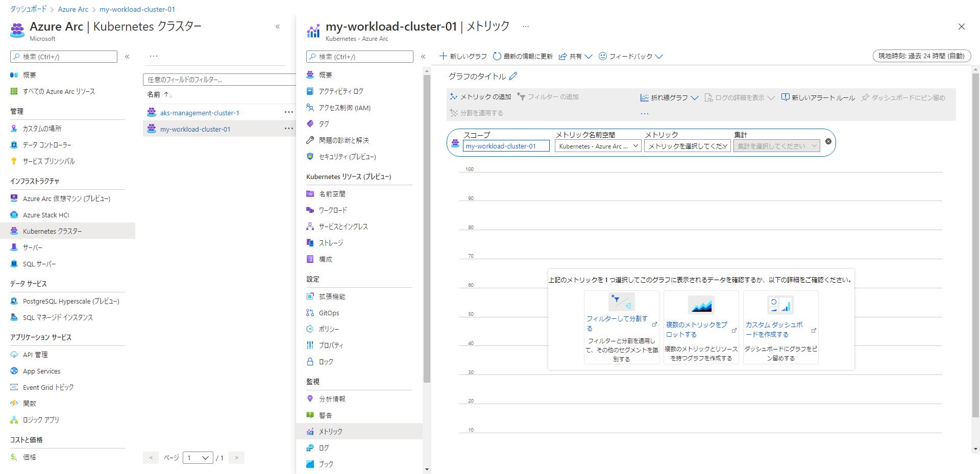
Task: Open the 折れ線グラフ chart type dropdown
Action: coord(669,97)
